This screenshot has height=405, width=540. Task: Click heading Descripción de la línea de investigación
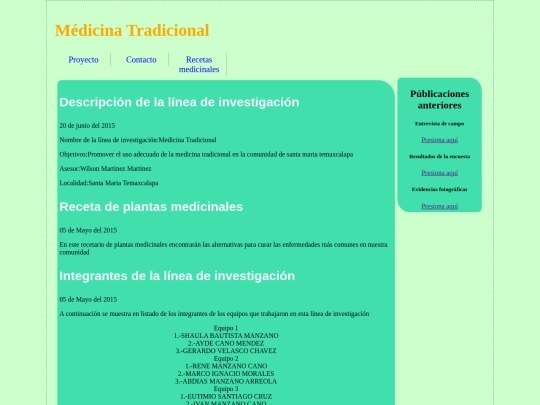pos(179,102)
